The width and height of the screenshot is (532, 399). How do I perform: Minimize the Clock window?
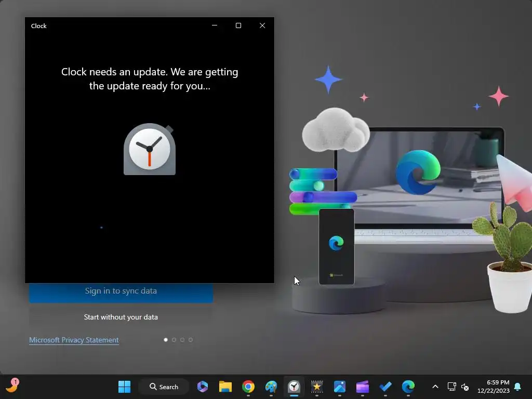[x=215, y=25]
